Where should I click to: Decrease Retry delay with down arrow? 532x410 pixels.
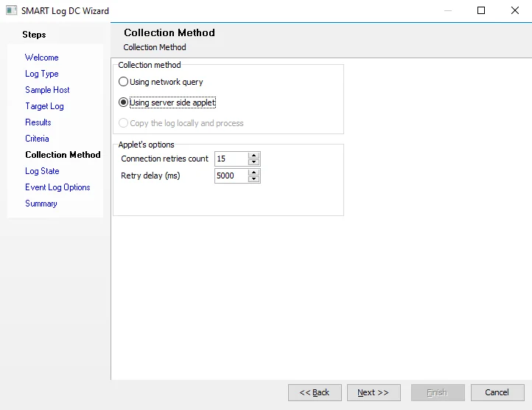pos(253,179)
